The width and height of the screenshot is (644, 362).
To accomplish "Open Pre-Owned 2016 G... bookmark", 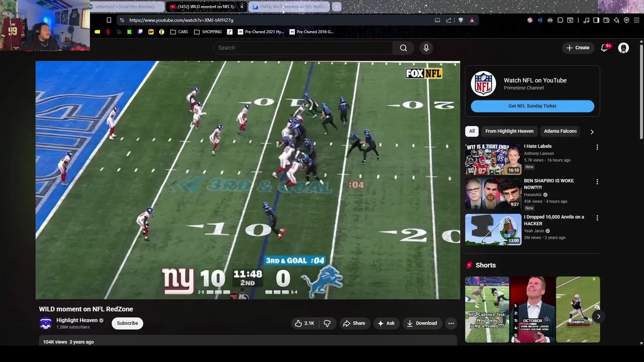I will pyautogui.click(x=311, y=32).
